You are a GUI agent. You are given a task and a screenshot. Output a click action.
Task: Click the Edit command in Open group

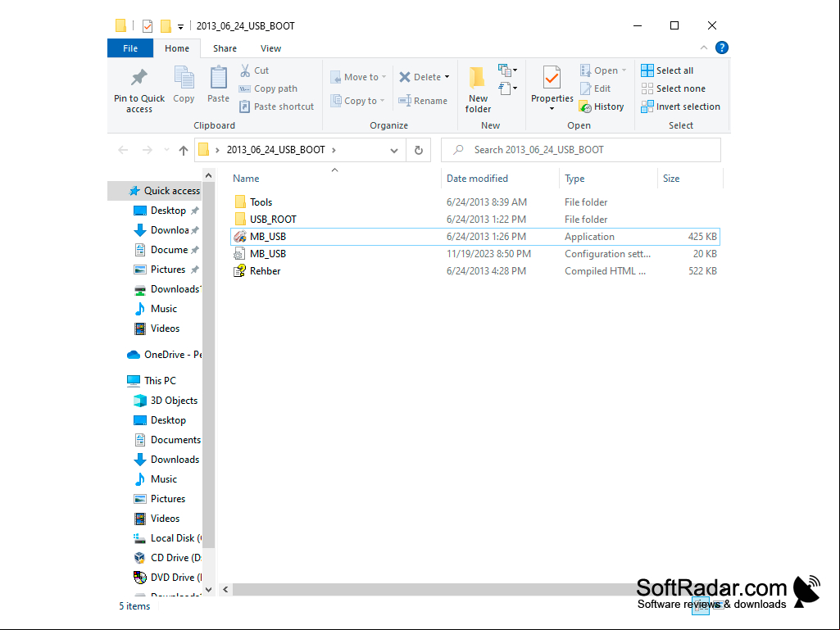coord(596,88)
